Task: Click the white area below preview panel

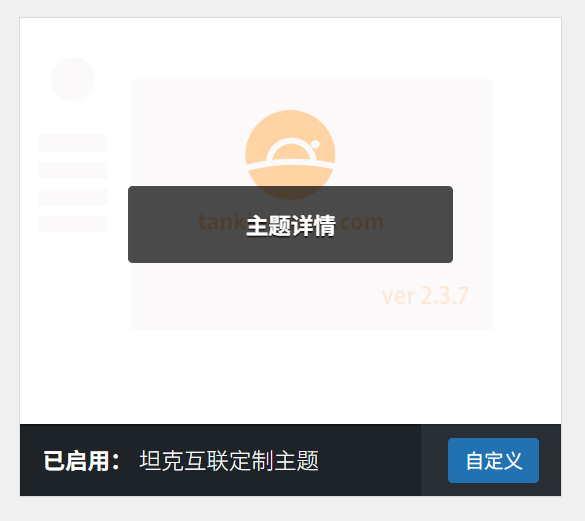Action: point(290,377)
